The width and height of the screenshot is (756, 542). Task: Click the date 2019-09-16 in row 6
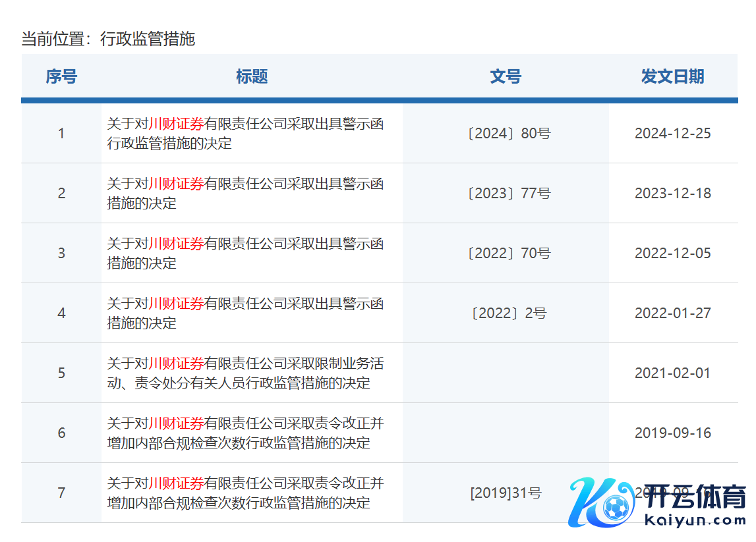point(672,433)
